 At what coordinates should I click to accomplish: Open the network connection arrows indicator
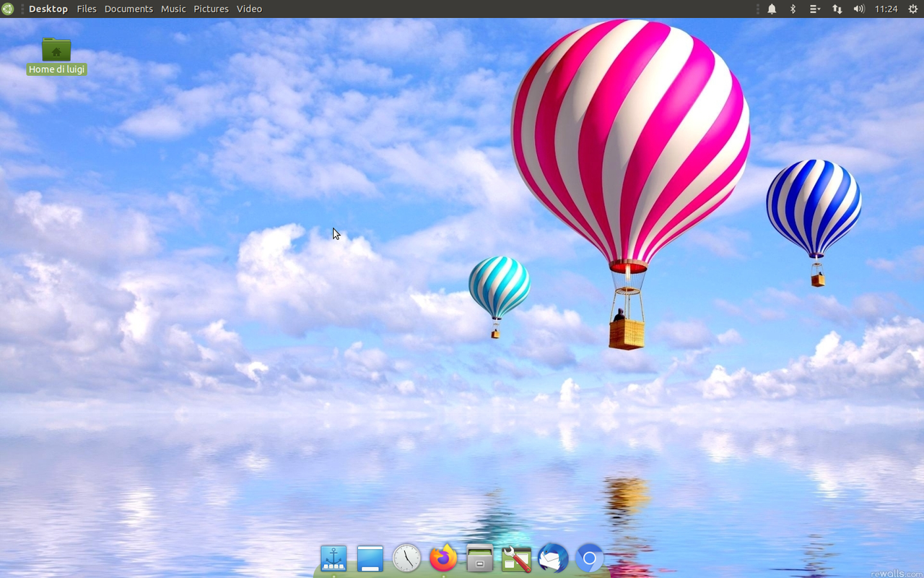coord(837,9)
